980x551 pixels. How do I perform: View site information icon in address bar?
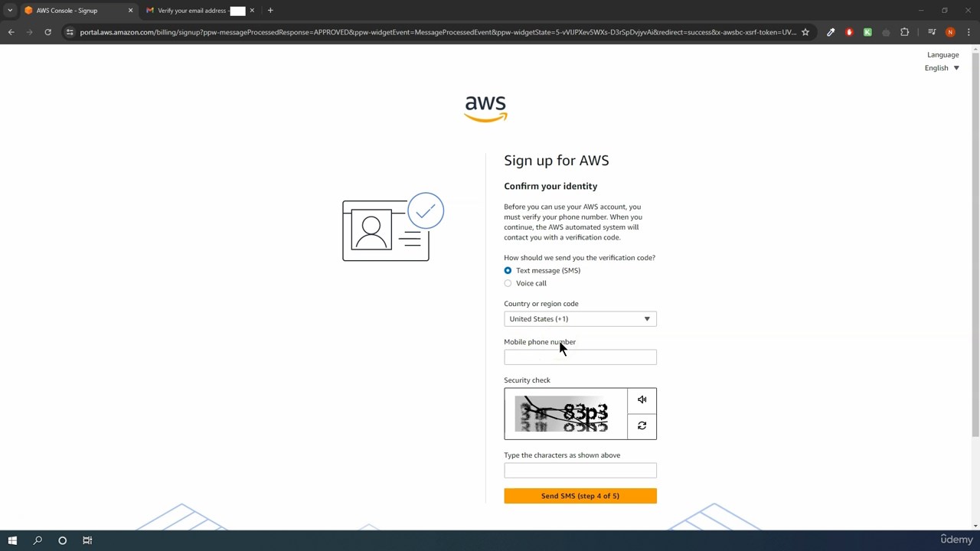click(x=70, y=32)
